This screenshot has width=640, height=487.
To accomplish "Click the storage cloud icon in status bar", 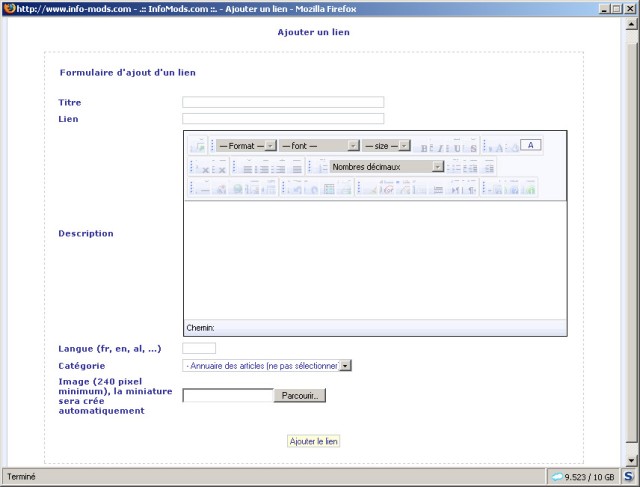I will 557,476.
